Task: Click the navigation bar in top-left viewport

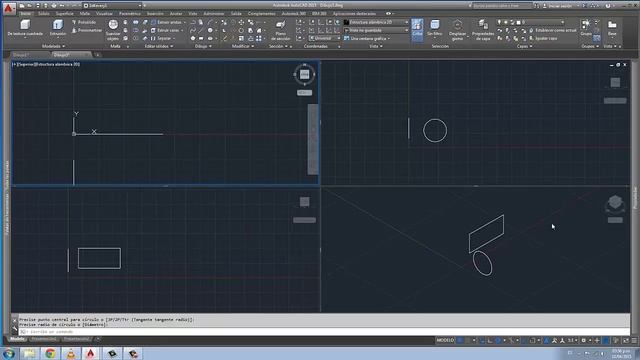Action: 313,139
